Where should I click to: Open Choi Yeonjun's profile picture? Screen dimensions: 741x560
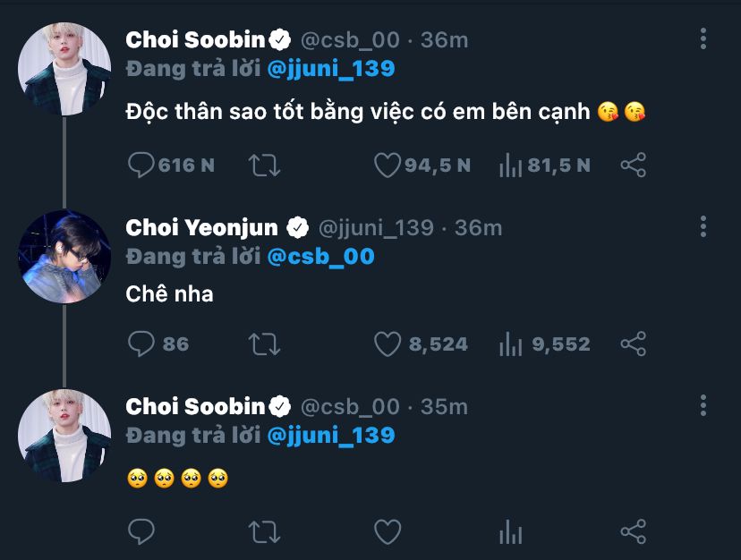pyautogui.click(x=64, y=257)
